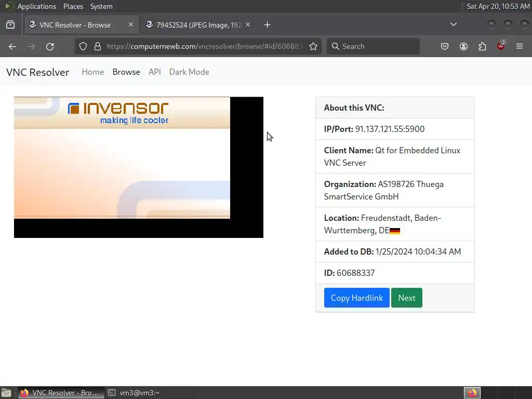Select the IP/Port 91.137.121.55:5900 text
This screenshot has width=532, height=399.
[374, 129]
